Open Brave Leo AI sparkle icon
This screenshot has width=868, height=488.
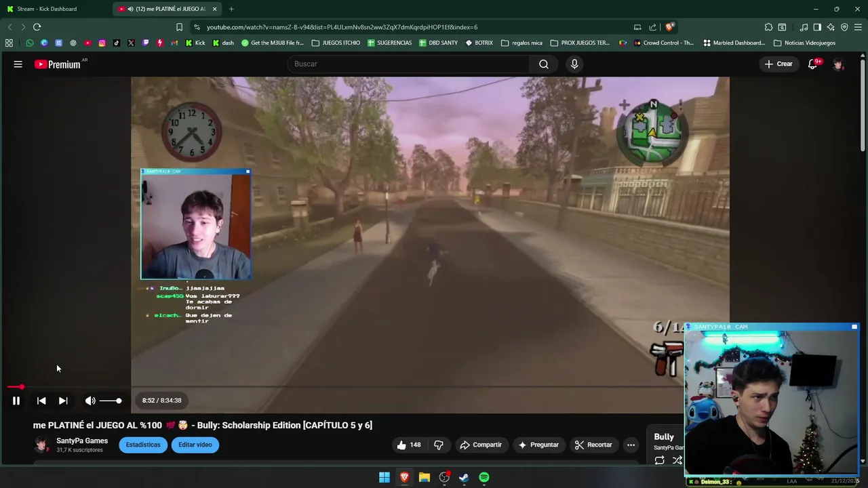831,27
